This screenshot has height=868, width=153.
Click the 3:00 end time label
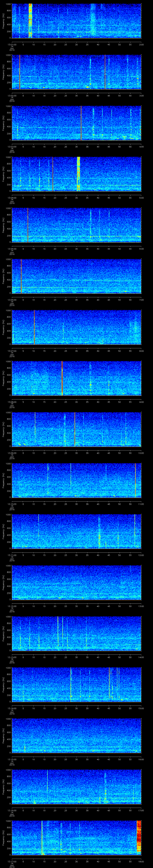point(141,96)
